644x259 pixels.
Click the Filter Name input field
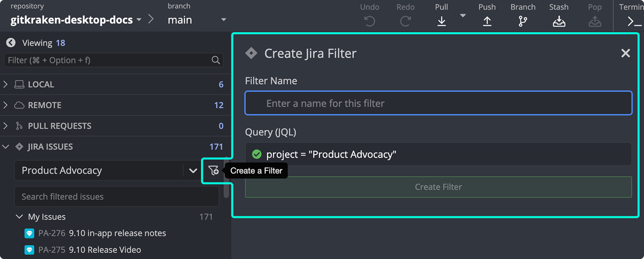click(438, 103)
